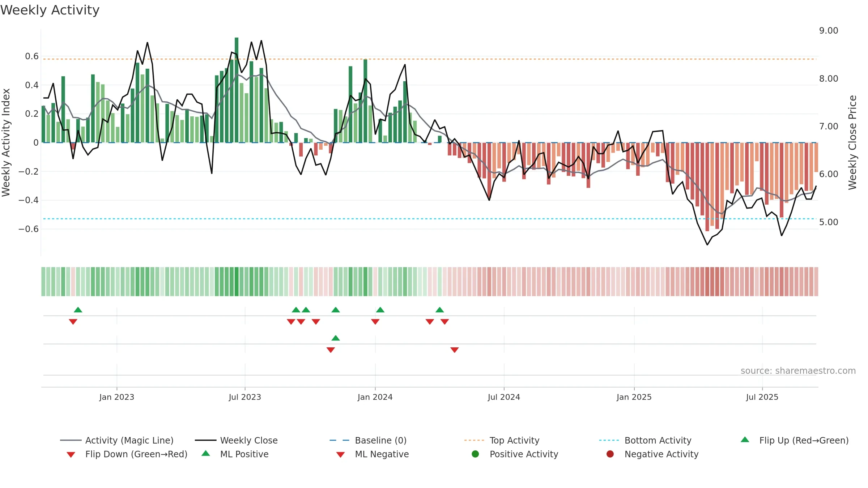Toggle the Weekly Close legend entry

pos(236,440)
